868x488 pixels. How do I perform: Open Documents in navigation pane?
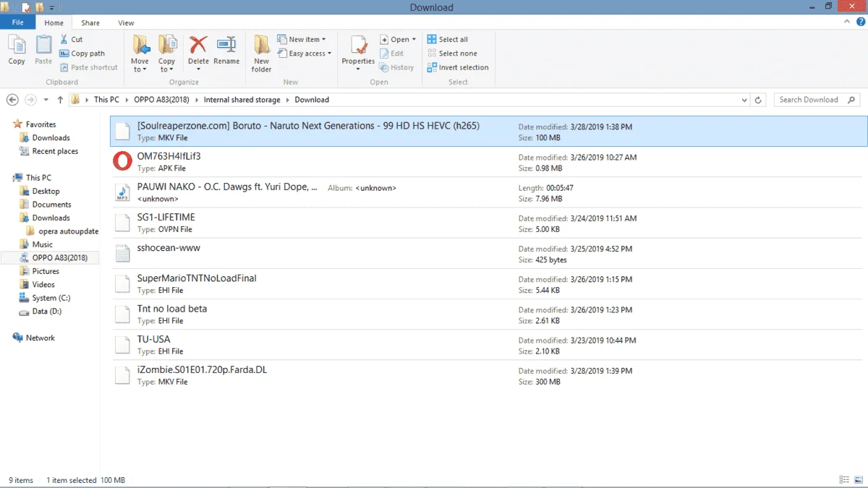tap(51, 205)
